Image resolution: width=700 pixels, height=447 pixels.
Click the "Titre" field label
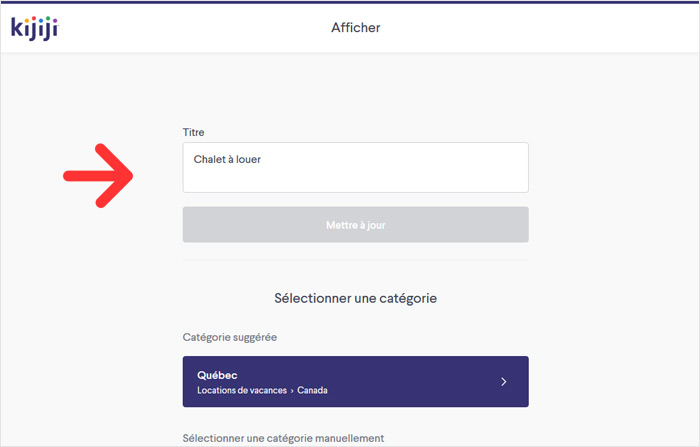[x=193, y=132]
